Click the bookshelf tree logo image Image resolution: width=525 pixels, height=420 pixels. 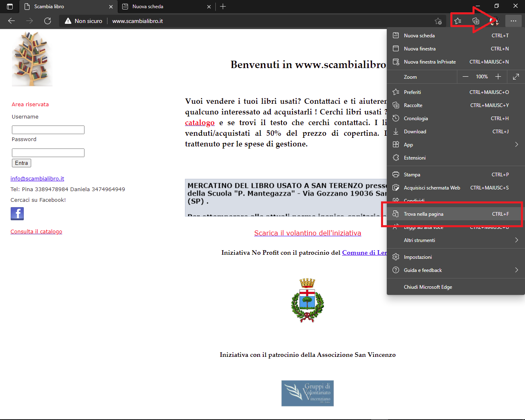[32, 59]
